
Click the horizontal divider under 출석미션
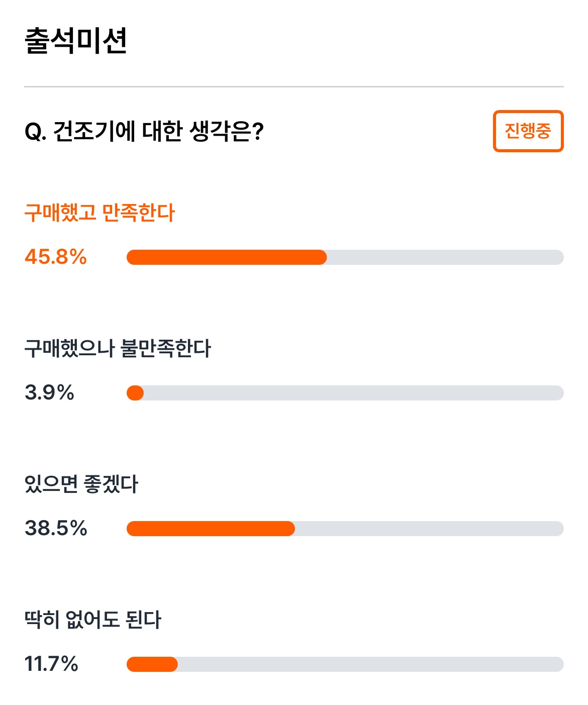294,87
